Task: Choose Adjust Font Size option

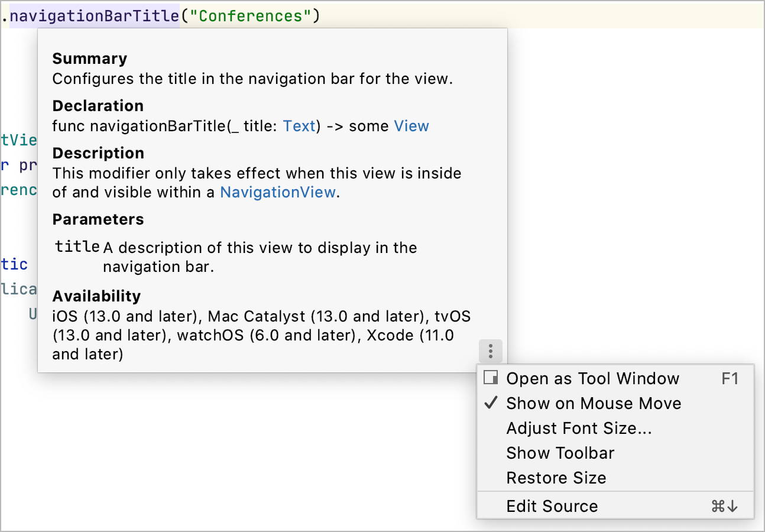Action: [579, 428]
